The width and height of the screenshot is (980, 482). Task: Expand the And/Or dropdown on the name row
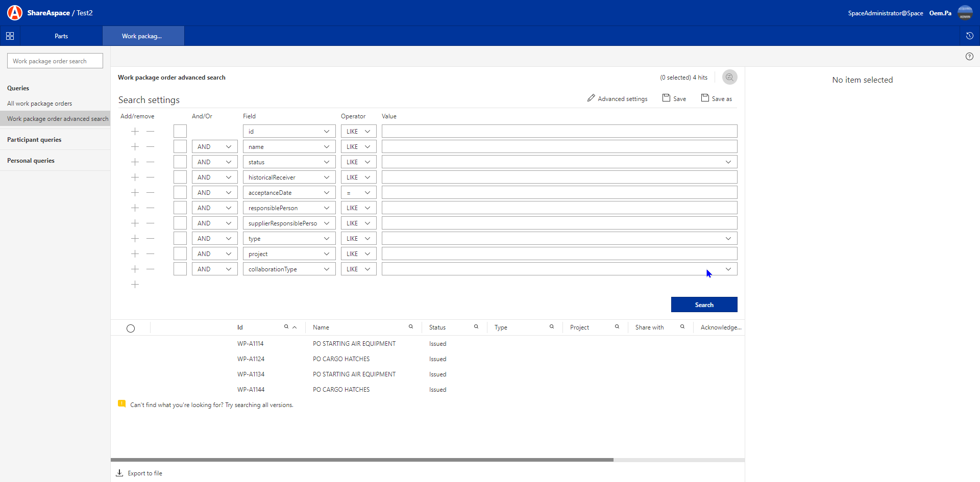point(214,147)
